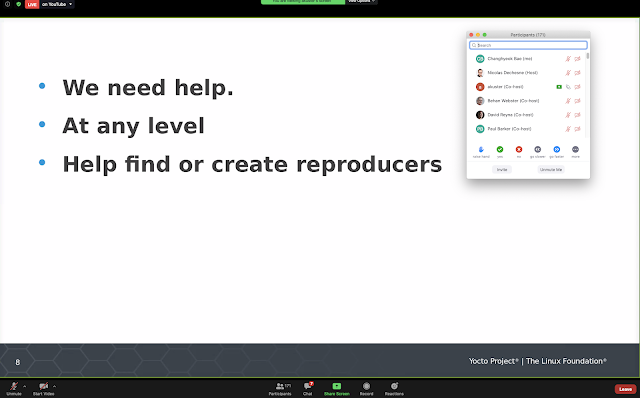640x398 pixels.
Task: Click 'Yocto Project | The Linux Foundation' footer text
Action: pos(538,361)
